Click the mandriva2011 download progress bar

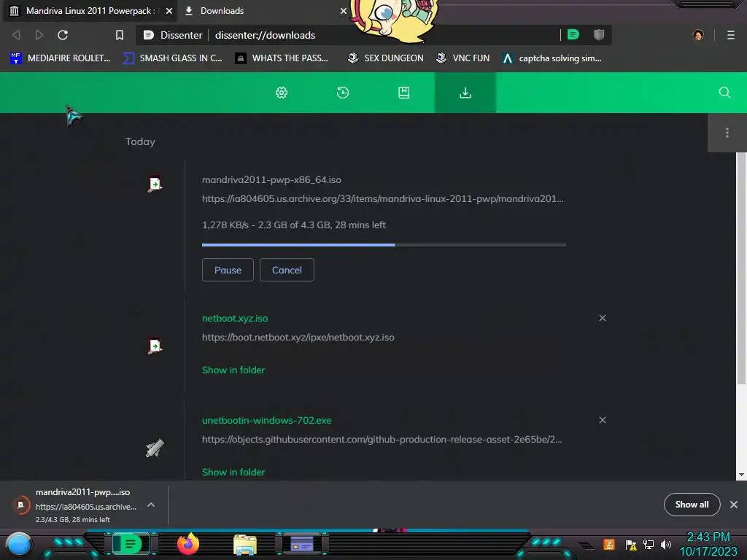pos(384,245)
